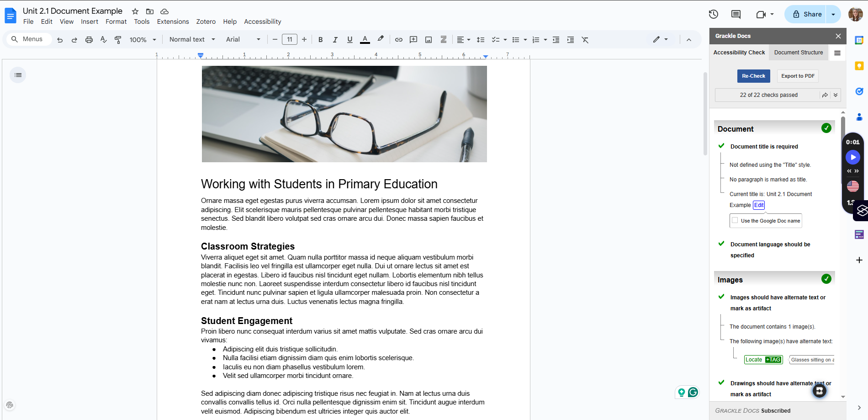Increase the indent level
The image size is (868, 420).
click(x=571, y=40)
